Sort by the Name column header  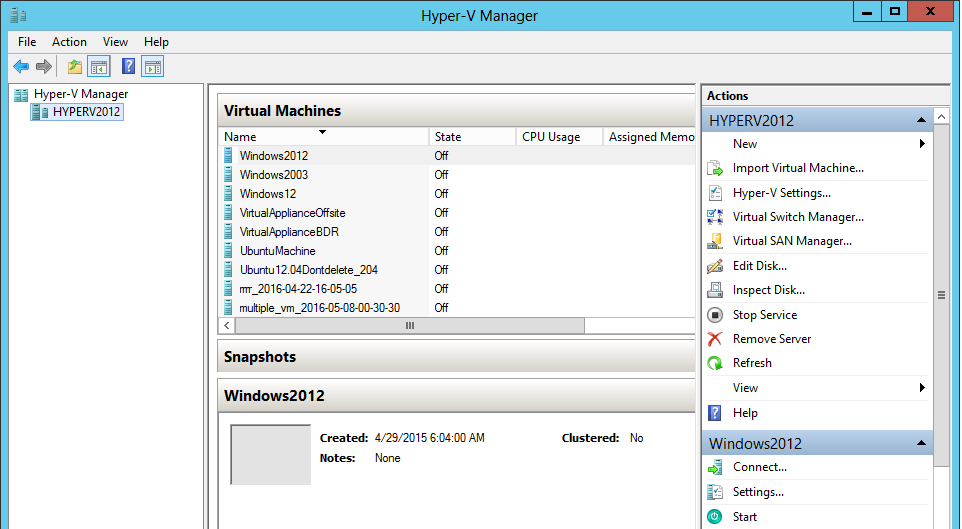tap(323, 136)
